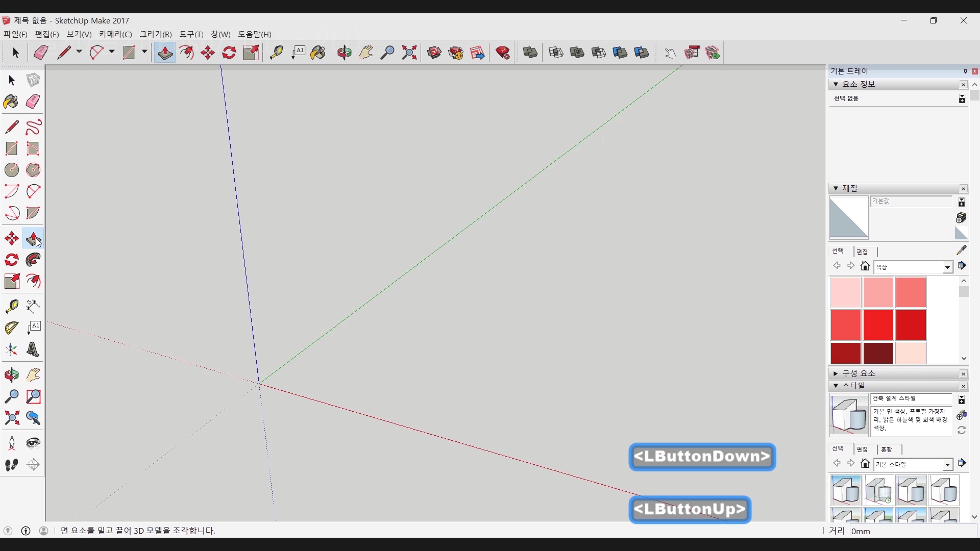Select the Orbit tool in the left toolbar
This screenshot has width=980, height=551.
click(x=11, y=375)
